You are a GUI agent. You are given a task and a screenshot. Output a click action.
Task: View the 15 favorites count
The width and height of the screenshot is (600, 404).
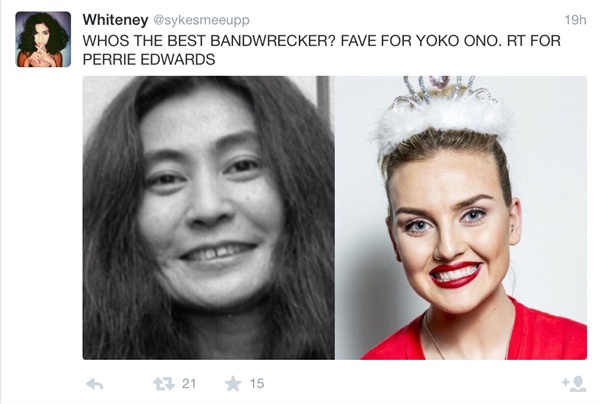pyautogui.click(x=257, y=383)
